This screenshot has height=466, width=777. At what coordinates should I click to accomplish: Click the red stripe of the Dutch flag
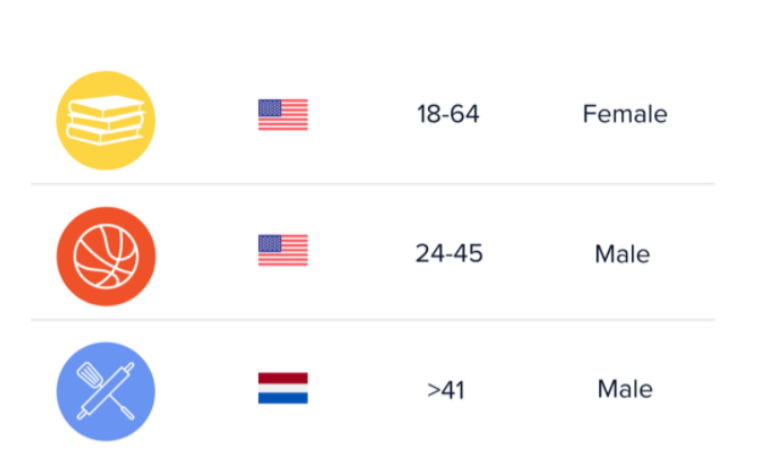283,378
